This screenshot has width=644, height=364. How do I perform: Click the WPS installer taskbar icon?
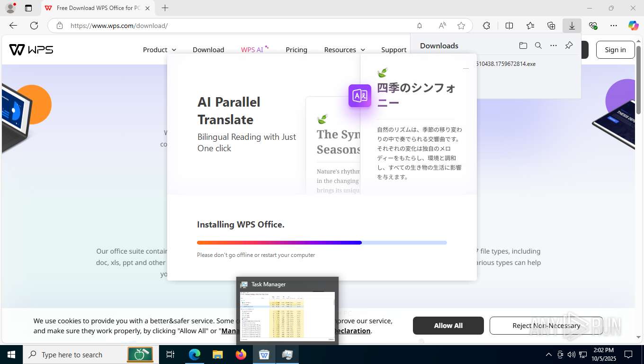click(x=264, y=355)
